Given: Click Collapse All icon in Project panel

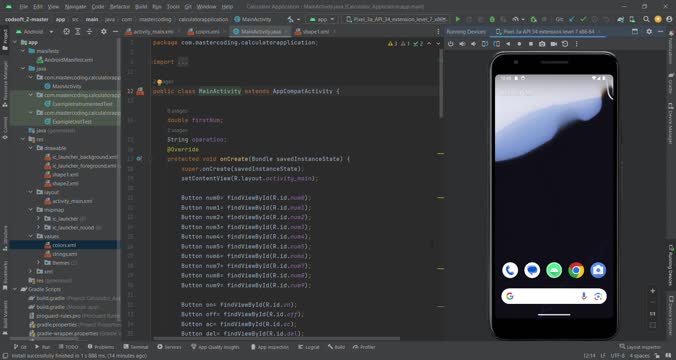Looking at the screenshot, I should 89,31.
